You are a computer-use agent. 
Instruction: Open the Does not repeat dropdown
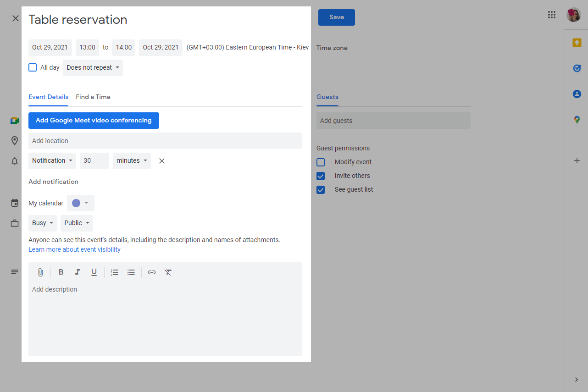point(93,67)
